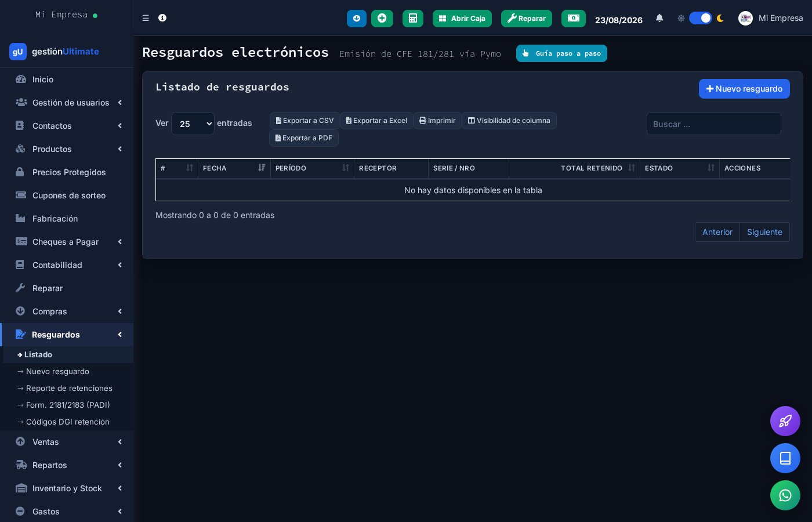Open Visibilidad de columna button
This screenshot has height=522, width=812.
509,121
